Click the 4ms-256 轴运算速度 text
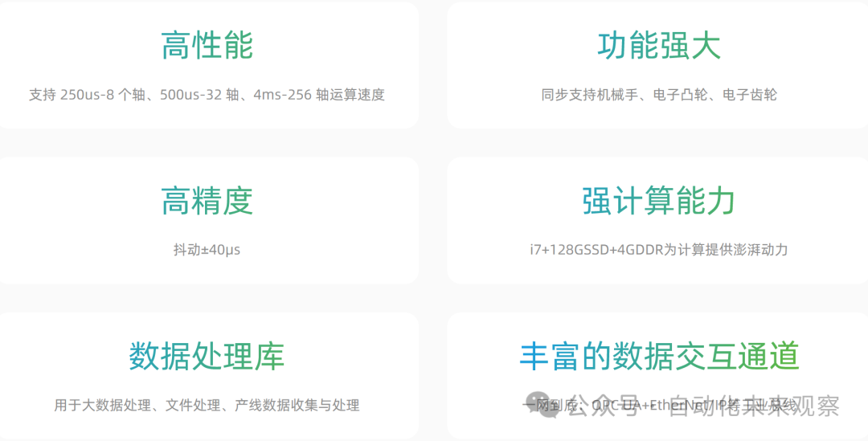 pos(319,95)
